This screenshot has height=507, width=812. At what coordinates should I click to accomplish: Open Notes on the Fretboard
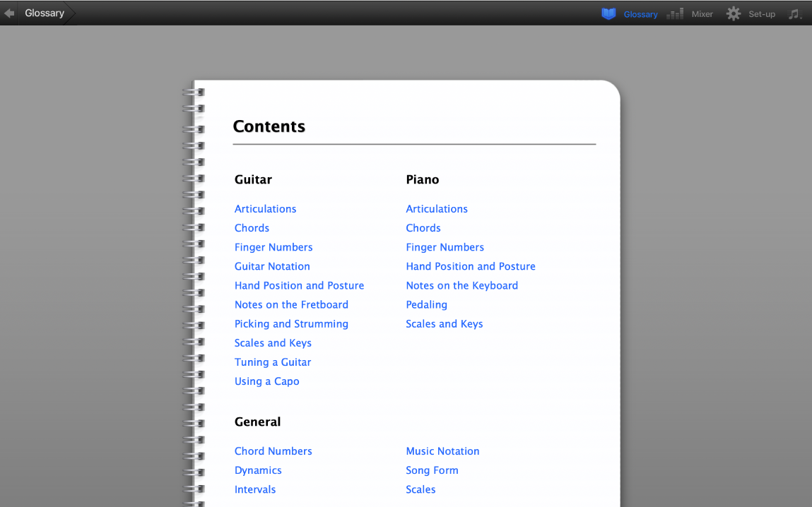coord(291,304)
